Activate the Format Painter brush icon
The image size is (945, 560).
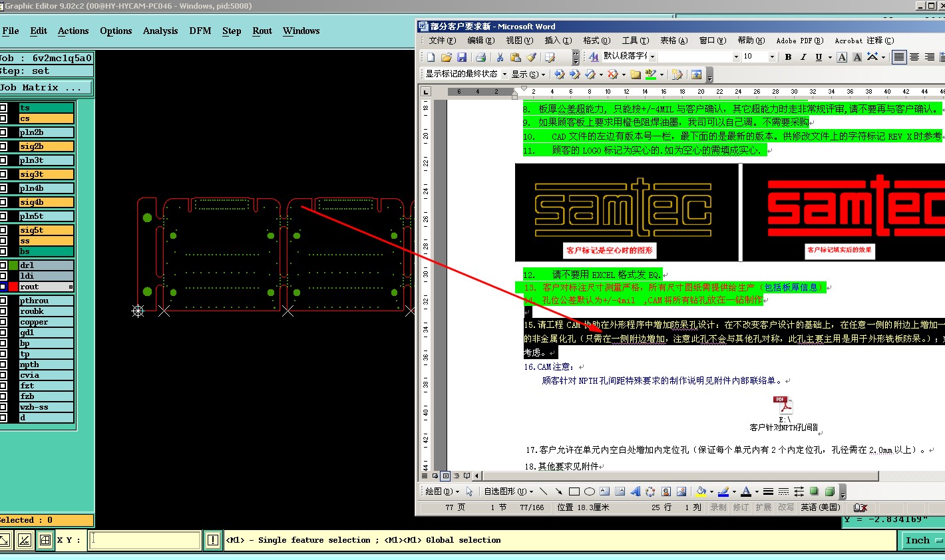point(531,57)
